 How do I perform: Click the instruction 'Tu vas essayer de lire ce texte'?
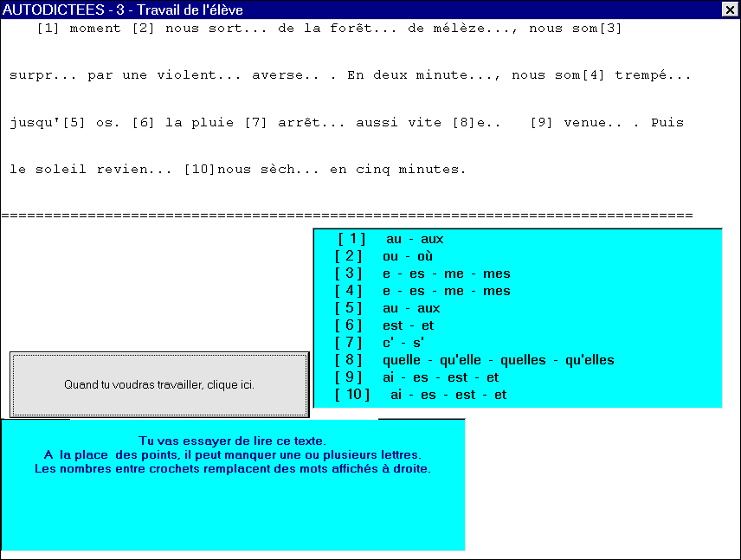click(x=232, y=441)
